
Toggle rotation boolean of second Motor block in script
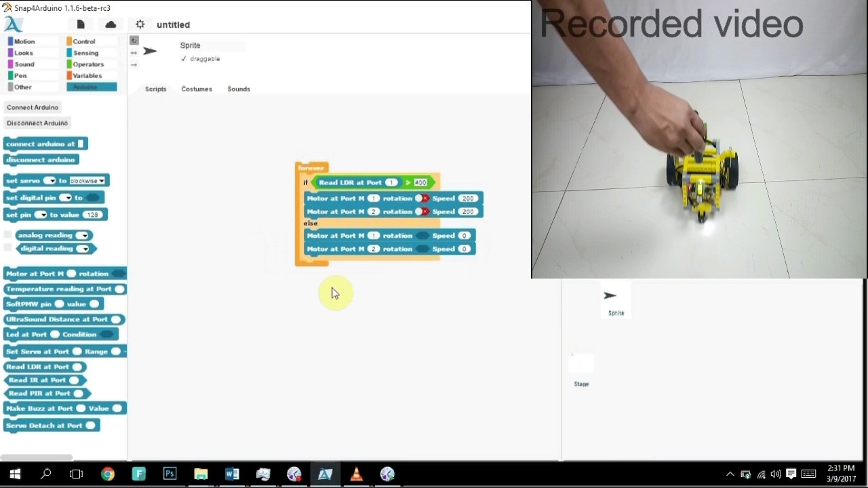tap(422, 211)
